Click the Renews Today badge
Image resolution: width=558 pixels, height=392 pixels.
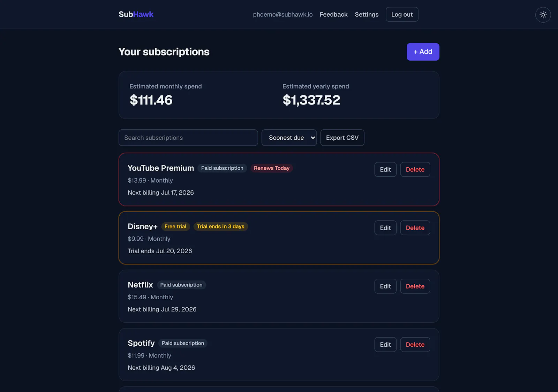[x=272, y=168]
